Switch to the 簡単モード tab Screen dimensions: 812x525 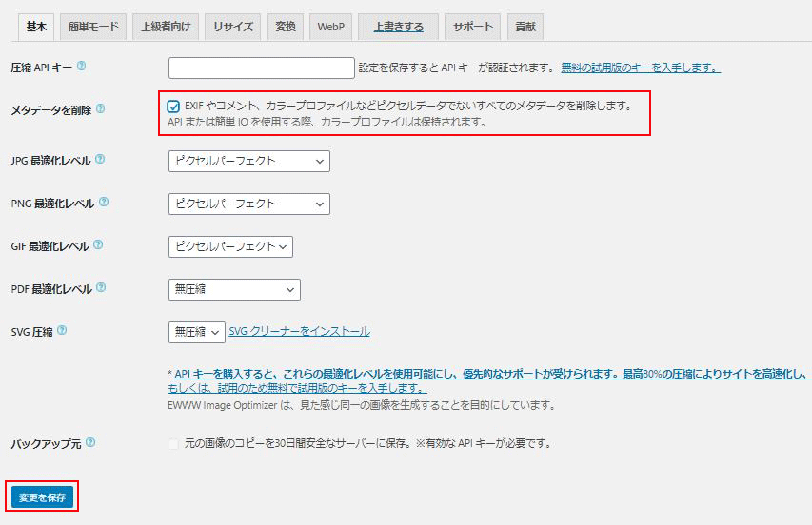[x=92, y=28]
